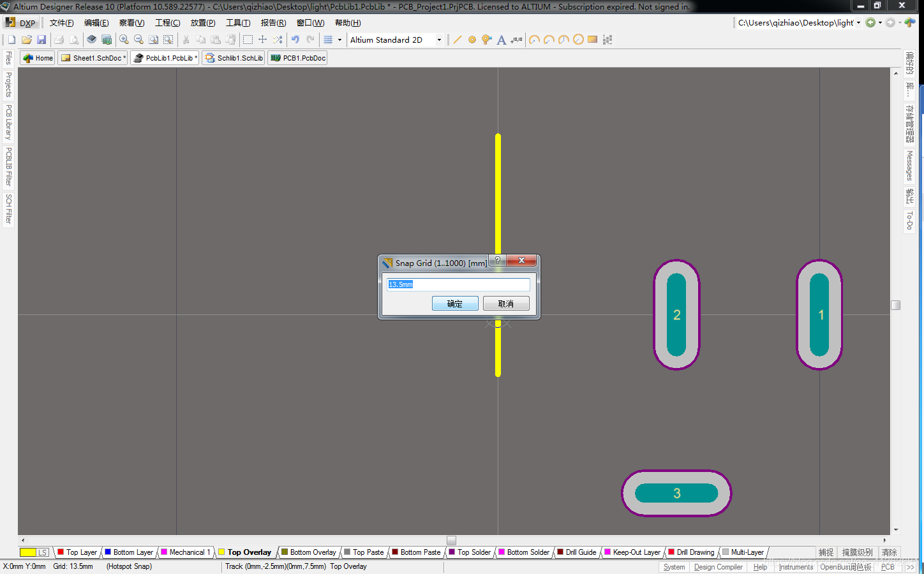Click the zoom out magnifier icon
Image resolution: width=924 pixels, height=574 pixels.
tap(138, 40)
